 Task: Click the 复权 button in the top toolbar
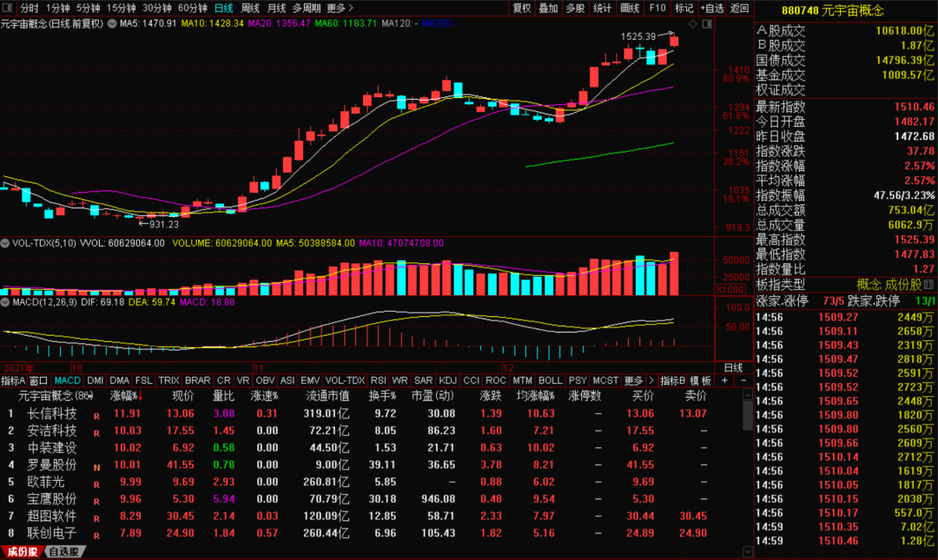click(x=521, y=8)
